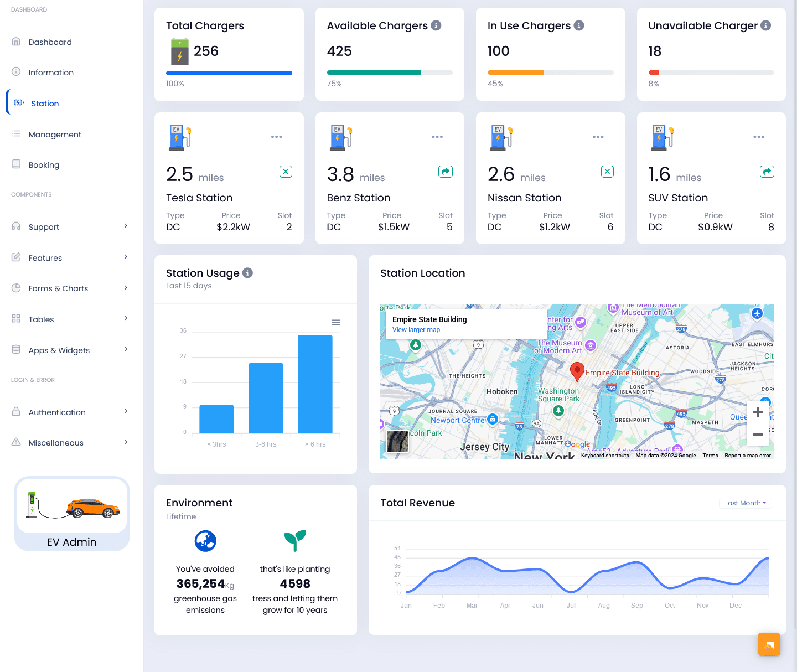Click the Management list icon
Image resolution: width=797 pixels, height=672 pixels.
(16, 134)
